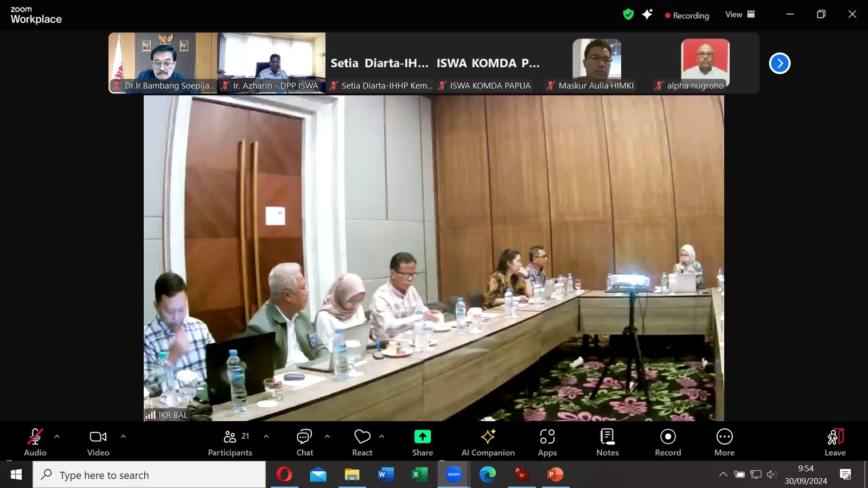Open the Apps panel
868x488 pixels.
pyautogui.click(x=547, y=442)
